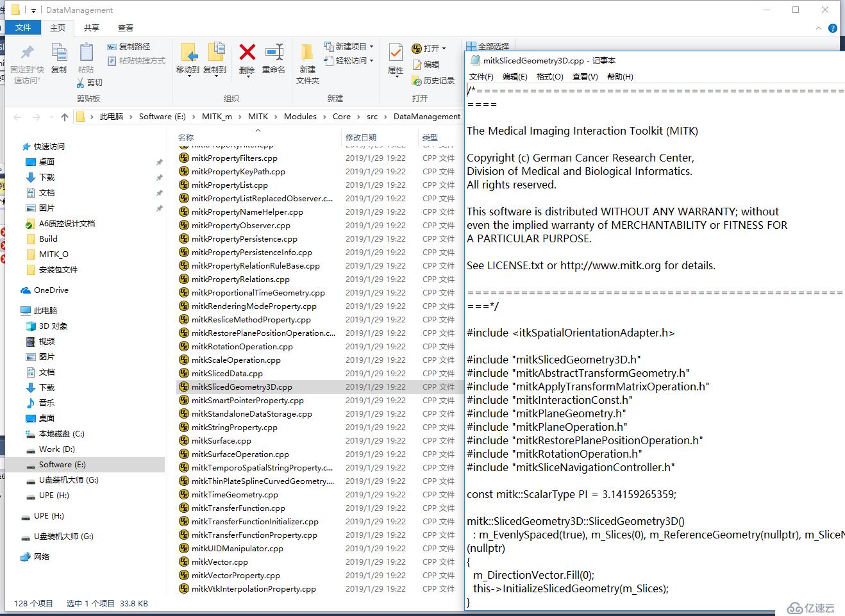
Task: Open Quick Access Toolbar customize dropdown
Action: [34, 11]
